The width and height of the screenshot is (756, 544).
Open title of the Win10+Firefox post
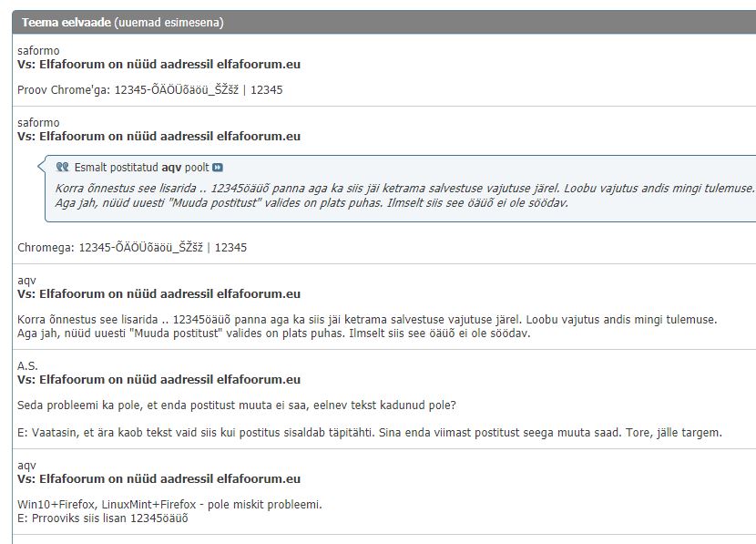[x=158, y=479]
